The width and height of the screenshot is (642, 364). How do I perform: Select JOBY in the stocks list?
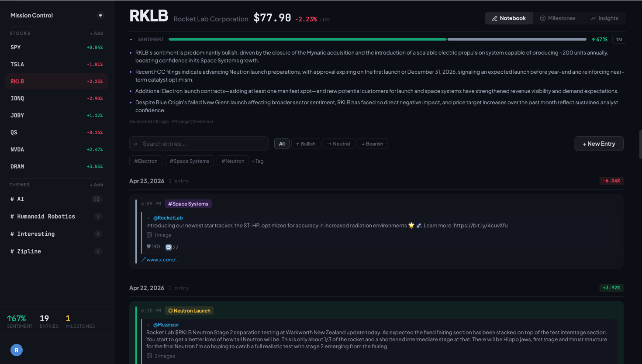(56, 115)
